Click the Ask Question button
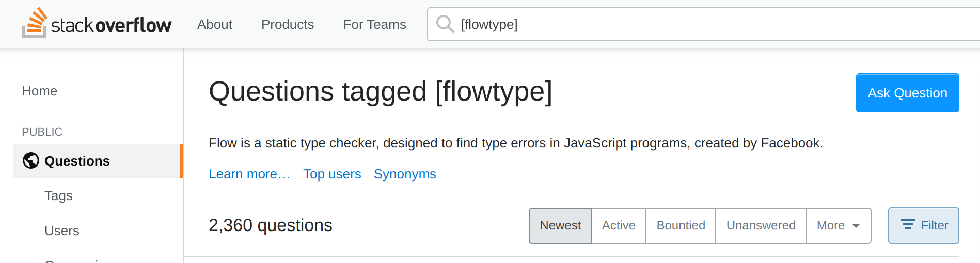 click(x=907, y=93)
